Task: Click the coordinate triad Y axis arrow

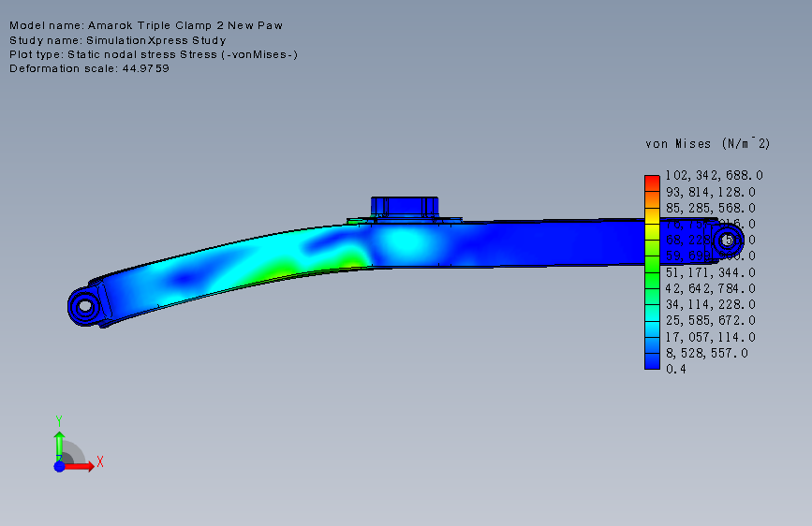Action: (x=59, y=446)
